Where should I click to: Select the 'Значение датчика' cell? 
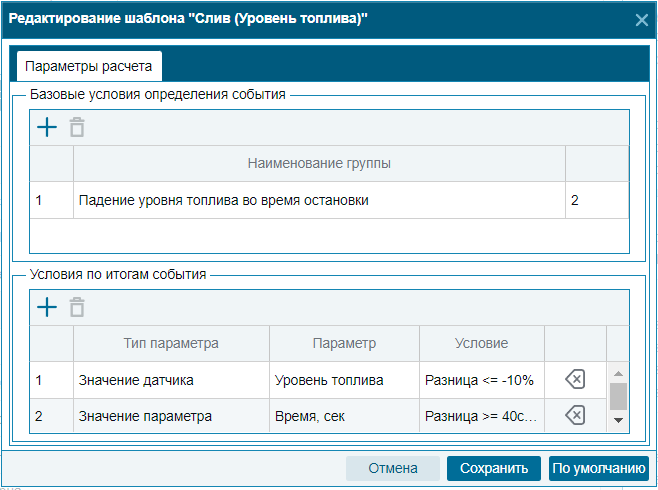tap(171, 380)
